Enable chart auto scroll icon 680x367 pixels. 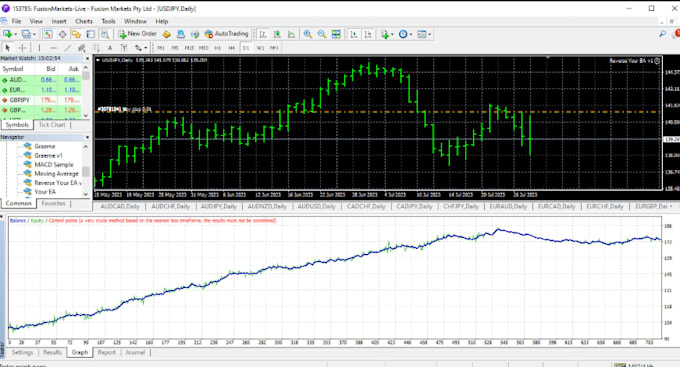(x=354, y=34)
